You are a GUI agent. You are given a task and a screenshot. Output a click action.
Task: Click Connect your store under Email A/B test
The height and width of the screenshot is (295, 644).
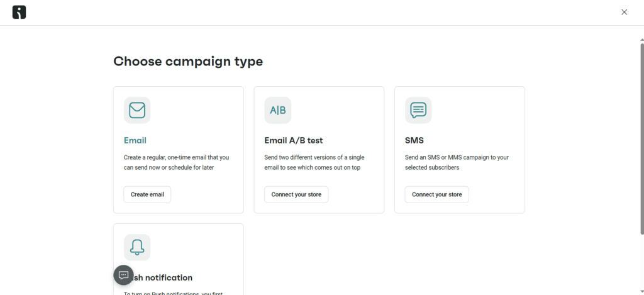(296, 194)
